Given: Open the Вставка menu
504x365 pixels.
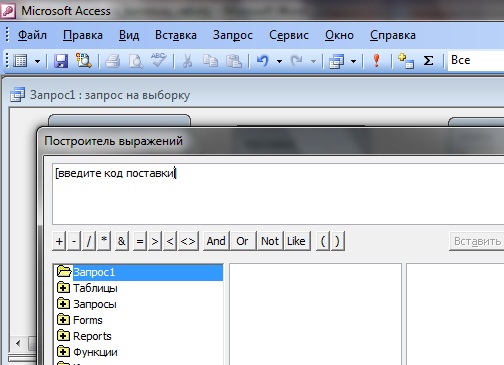Looking at the screenshot, I should [176, 35].
